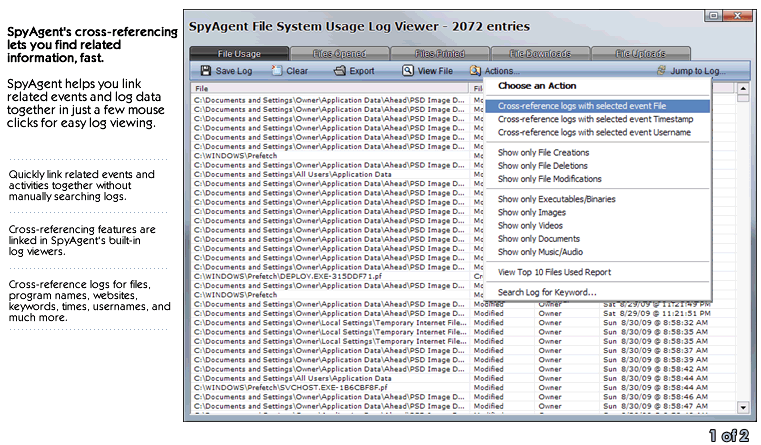The width and height of the screenshot is (761, 445).
Task: Select Show only Documents
Action: pyautogui.click(x=597, y=238)
